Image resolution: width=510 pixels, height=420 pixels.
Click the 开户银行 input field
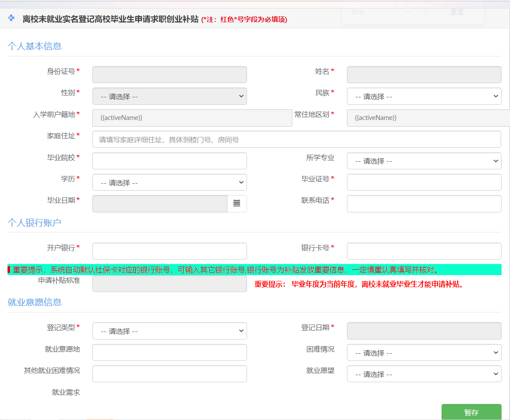coord(169,251)
